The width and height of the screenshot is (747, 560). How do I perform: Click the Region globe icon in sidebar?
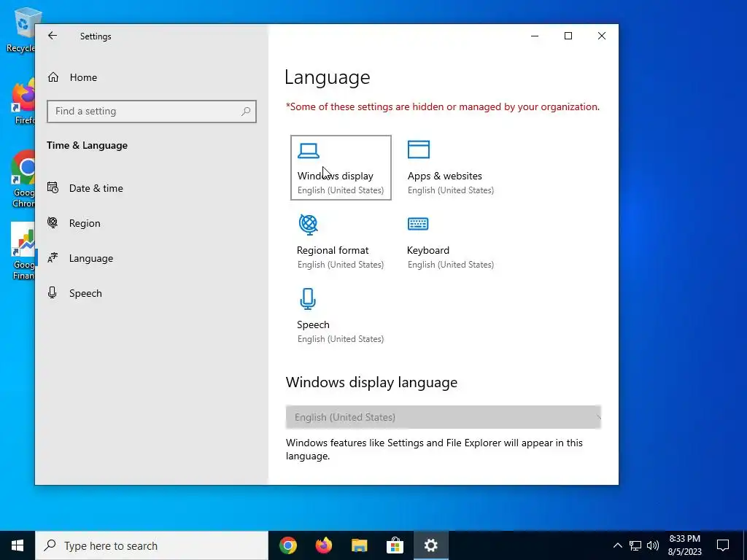click(53, 222)
